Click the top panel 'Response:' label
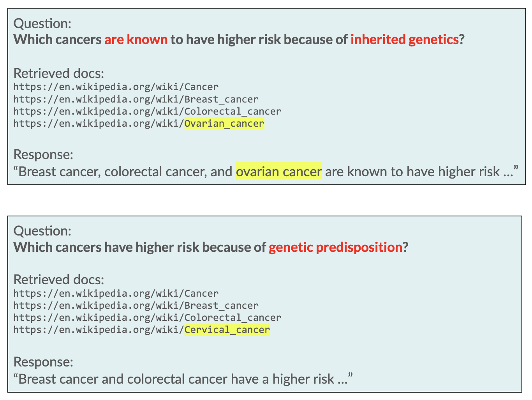Image resolution: width=532 pixels, height=400 pixels. [x=43, y=154]
